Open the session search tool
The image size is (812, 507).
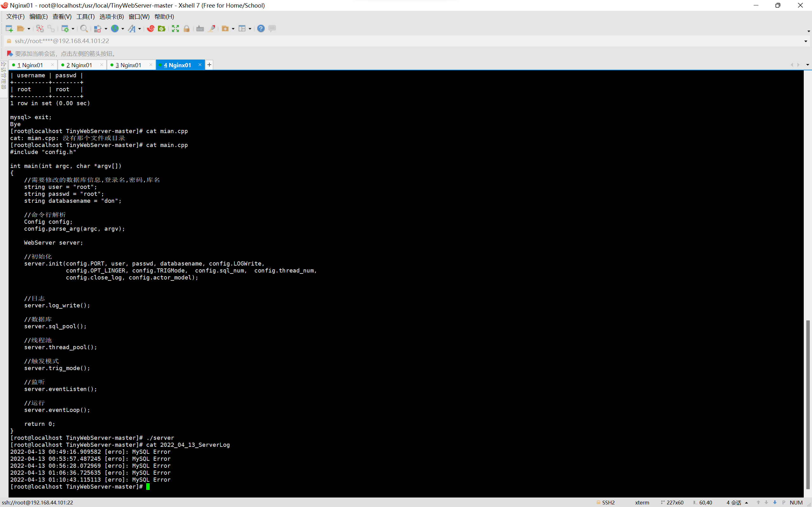pyautogui.click(x=84, y=29)
